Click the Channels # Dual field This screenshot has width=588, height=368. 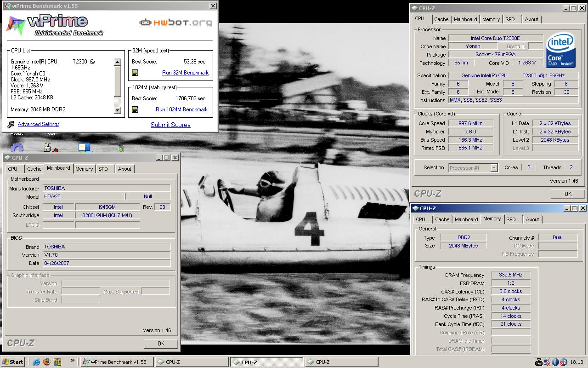point(558,237)
